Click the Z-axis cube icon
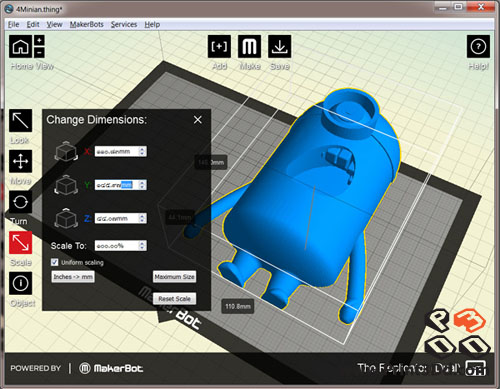The height and width of the screenshot is (389, 500). 66,218
